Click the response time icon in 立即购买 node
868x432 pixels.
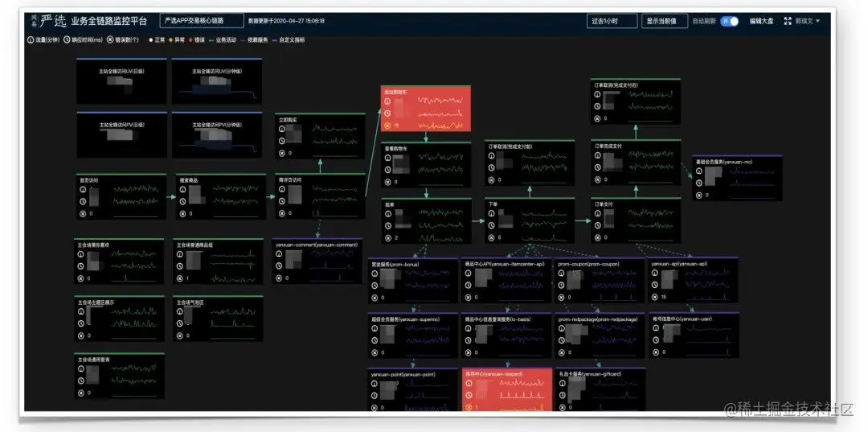point(282,142)
